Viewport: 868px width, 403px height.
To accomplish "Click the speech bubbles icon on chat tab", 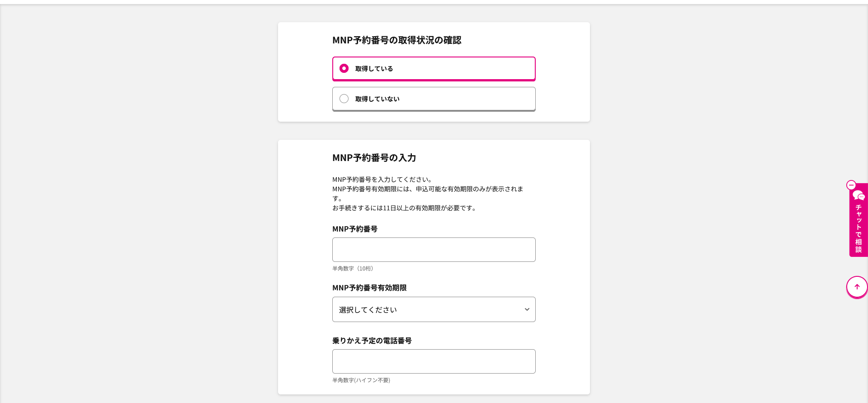I will 859,196.
